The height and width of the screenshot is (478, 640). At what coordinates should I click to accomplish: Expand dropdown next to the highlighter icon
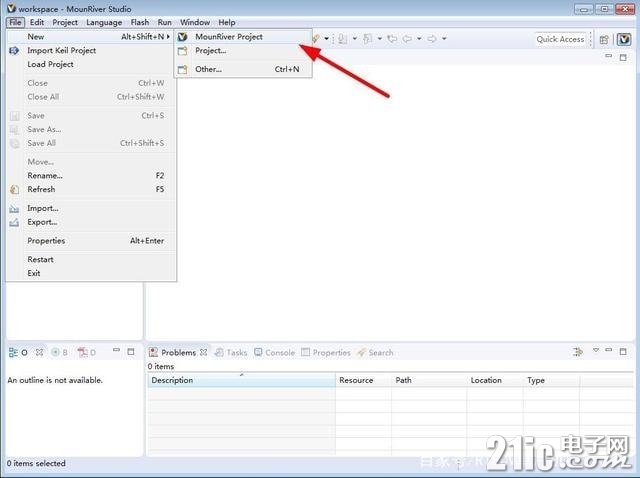point(327,39)
